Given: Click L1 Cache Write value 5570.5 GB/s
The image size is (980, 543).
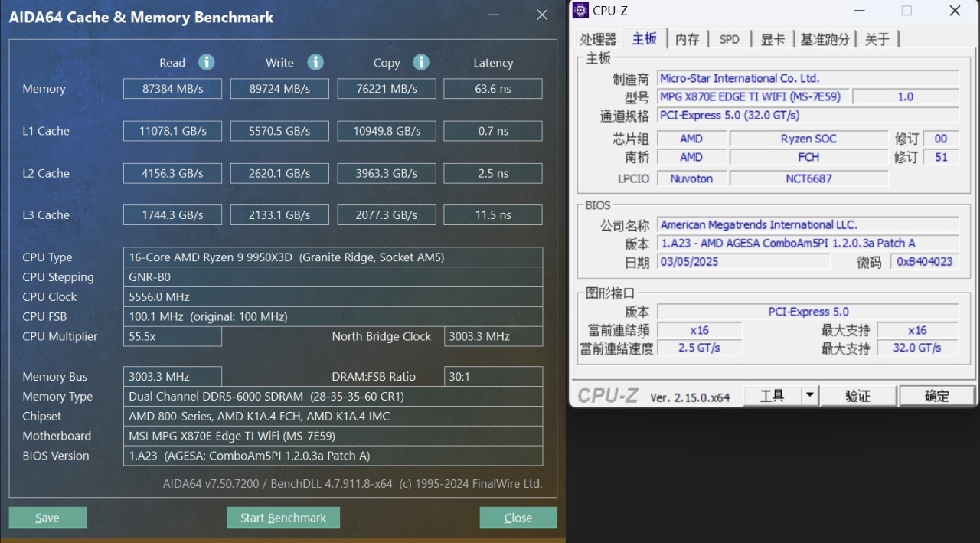Looking at the screenshot, I should (x=279, y=131).
